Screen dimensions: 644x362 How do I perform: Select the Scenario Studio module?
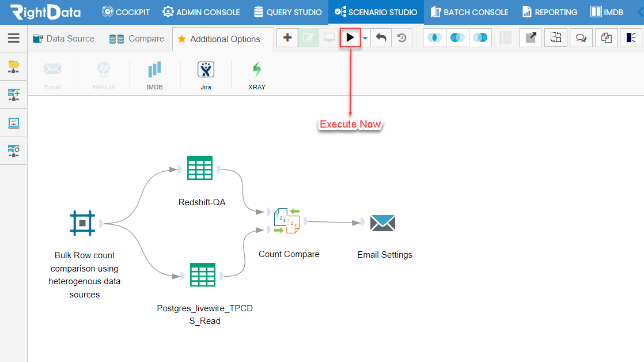(x=376, y=12)
